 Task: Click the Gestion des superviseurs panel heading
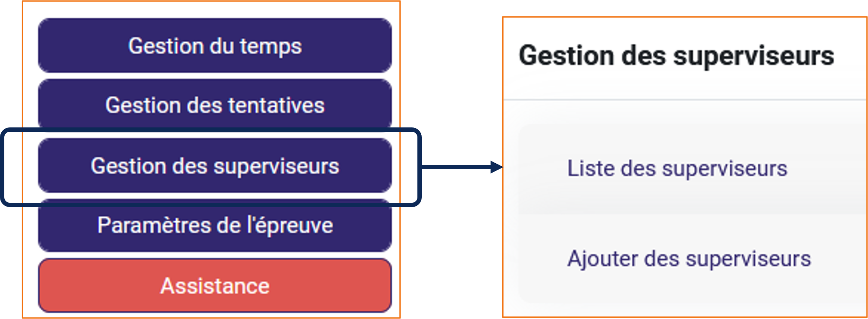pos(676,56)
